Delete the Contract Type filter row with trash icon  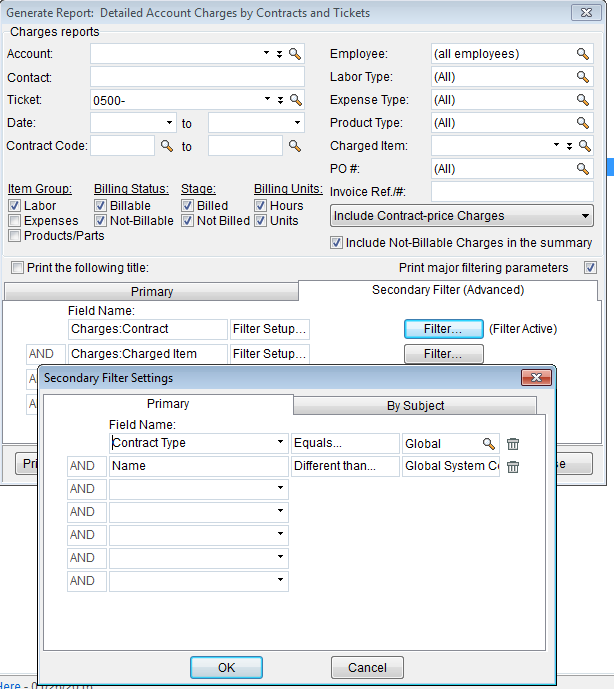(513, 444)
